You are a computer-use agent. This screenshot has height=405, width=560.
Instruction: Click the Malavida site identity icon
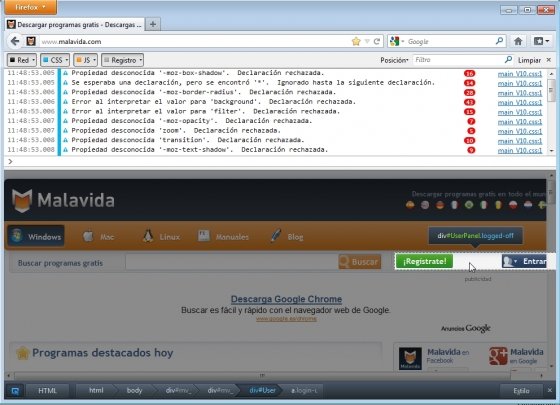click(31, 41)
